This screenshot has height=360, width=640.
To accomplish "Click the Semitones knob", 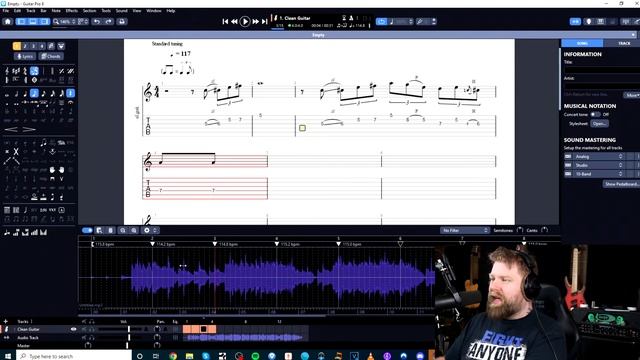I will [520, 231].
